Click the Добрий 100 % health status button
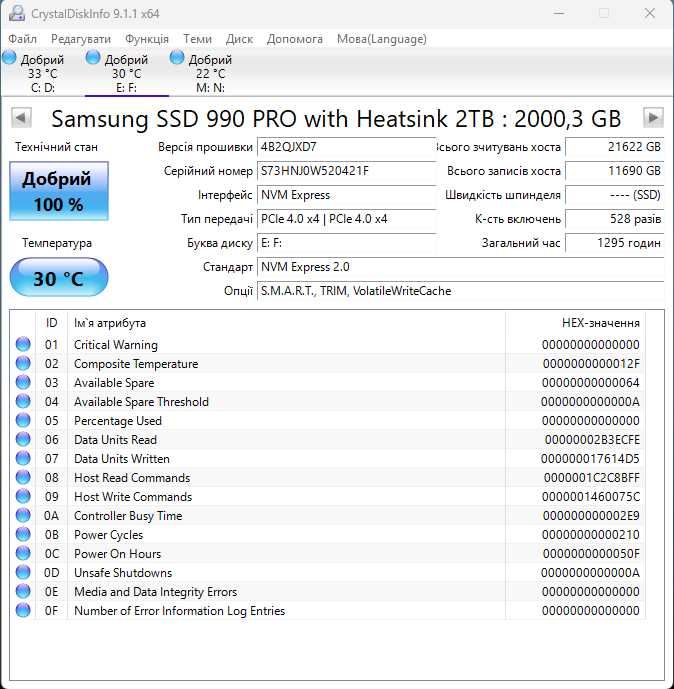This screenshot has width=674, height=689. [x=59, y=191]
